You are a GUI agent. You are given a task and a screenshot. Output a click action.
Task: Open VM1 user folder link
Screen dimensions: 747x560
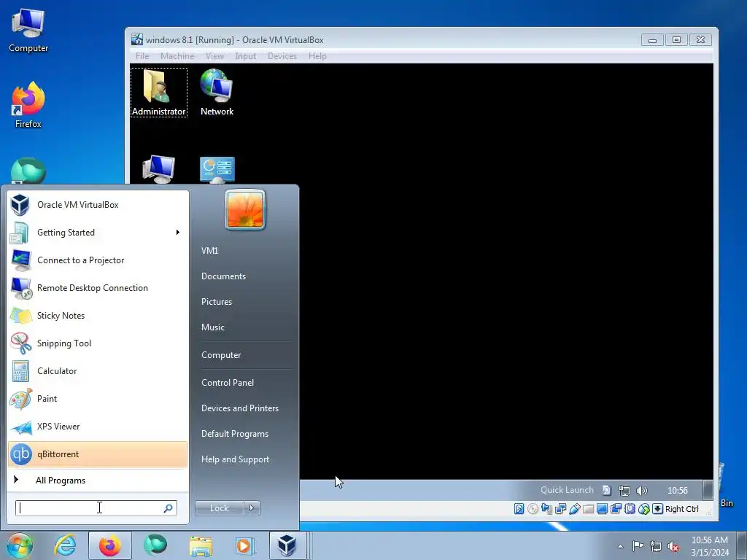pyautogui.click(x=209, y=251)
